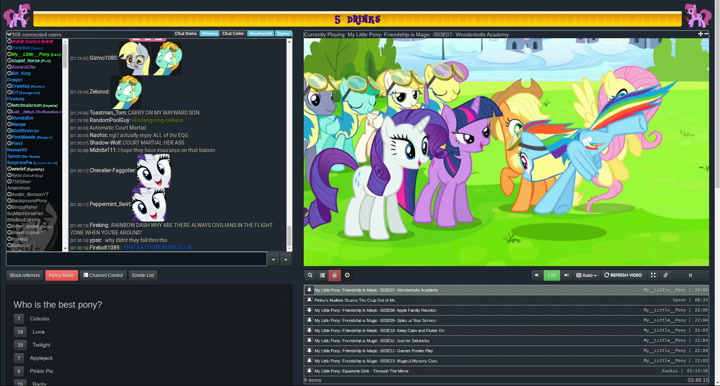Click the pink pony logo at top left
This screenshot has width=720, height=386.
[x=17, y=16]
